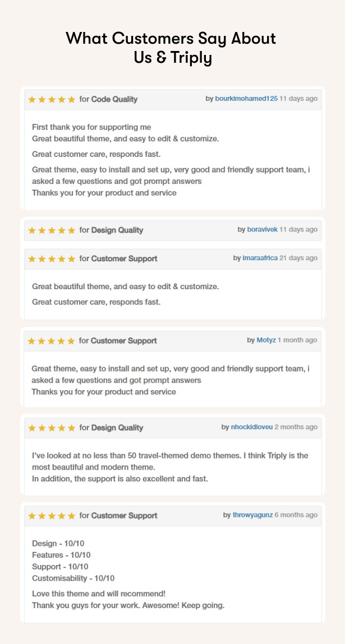Open the nhockidloveu reviewer link
Image resolution: width=345 pixels, height=644 pixels.
coord(252,427)
